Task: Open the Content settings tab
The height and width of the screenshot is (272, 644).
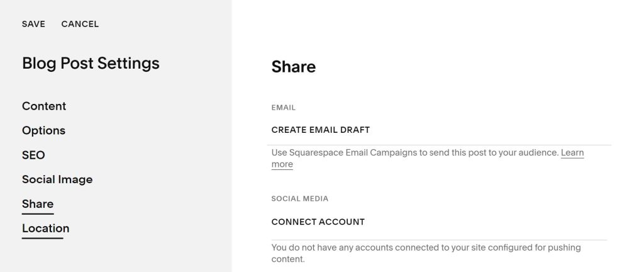Action: pos(44,106)
